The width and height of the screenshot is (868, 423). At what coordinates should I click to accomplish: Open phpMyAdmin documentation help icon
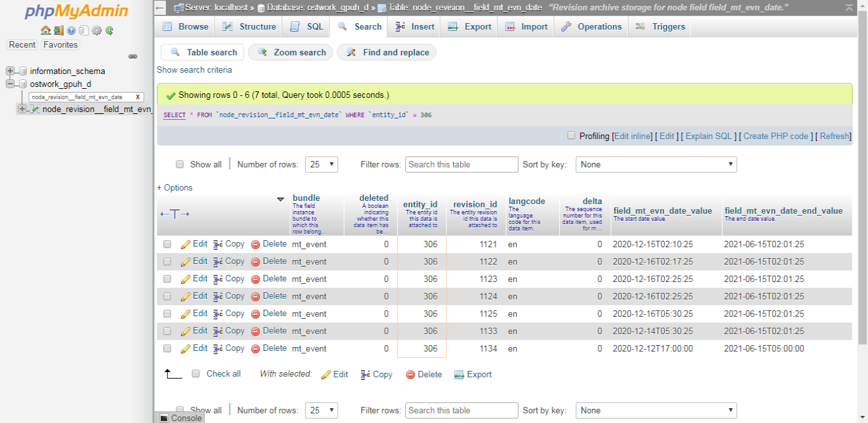(71, 30)
